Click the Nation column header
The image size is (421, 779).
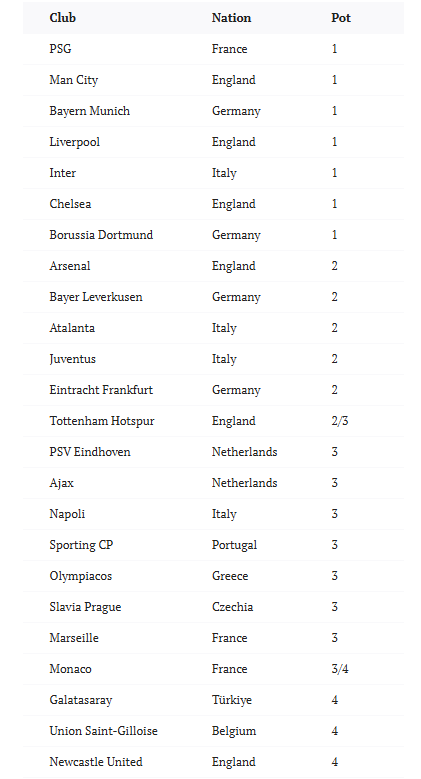tap(231, 18)
